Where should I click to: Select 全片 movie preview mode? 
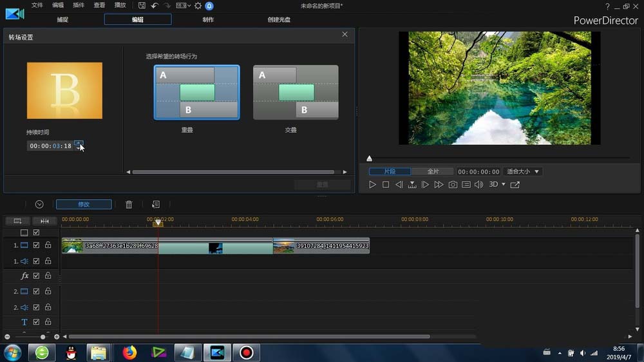[433, 171]
